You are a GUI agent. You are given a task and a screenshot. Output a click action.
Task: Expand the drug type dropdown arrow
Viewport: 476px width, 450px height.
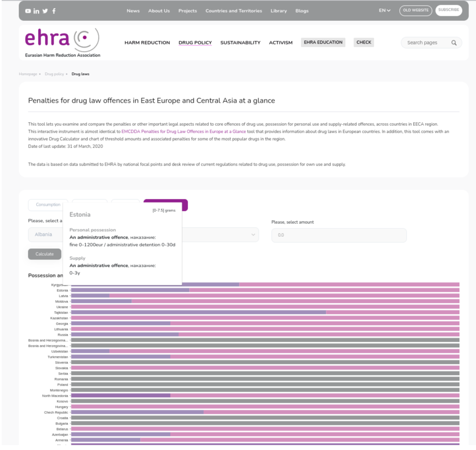(253, 235)
